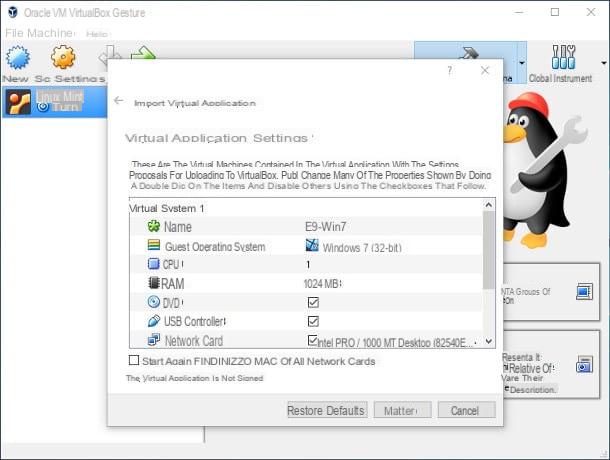
Task: Maximize the VirtualBox window
Action: pyautogui.click(x=555, y=12)
